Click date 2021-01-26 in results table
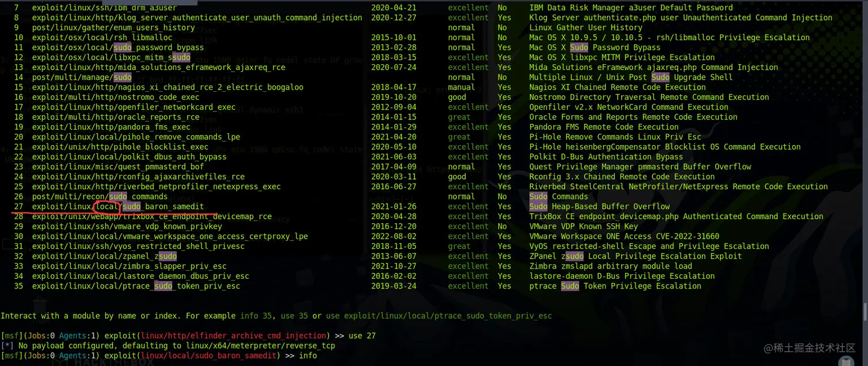The width and height of the screenshot is (868, 366). click(x=394, y=207)
